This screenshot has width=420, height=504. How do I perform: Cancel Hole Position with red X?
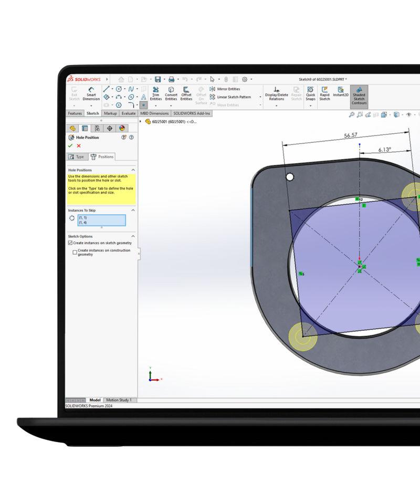79,146
